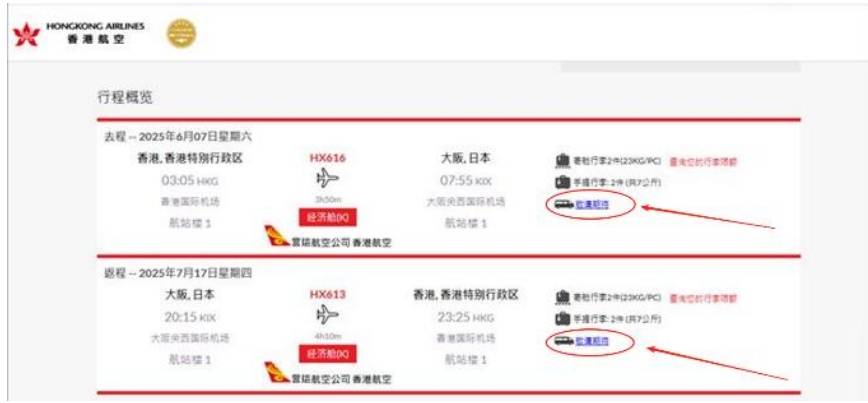Click the red economy class badge under HX616
868x403 pixels.
point(328,218)
